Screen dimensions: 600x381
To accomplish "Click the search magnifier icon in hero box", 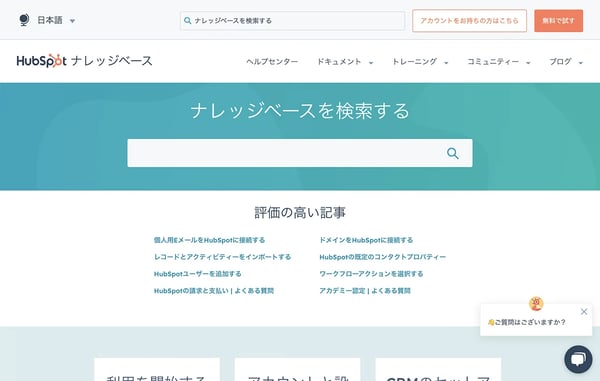I will (453, 153).
